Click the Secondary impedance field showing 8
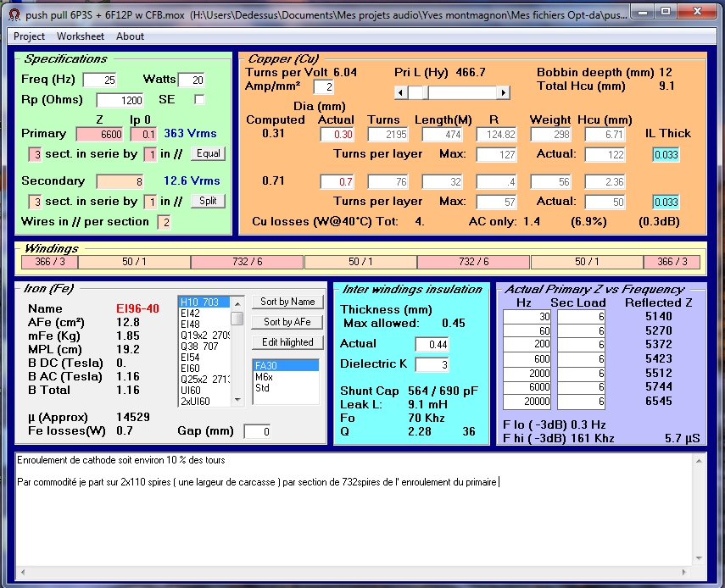The width and height of the screenshot is (725, 588). pos(120,181)
